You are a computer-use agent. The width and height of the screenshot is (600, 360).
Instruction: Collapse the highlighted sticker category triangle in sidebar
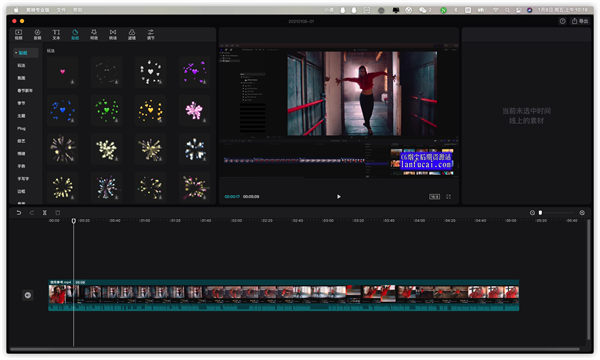(x=16, y=53)
